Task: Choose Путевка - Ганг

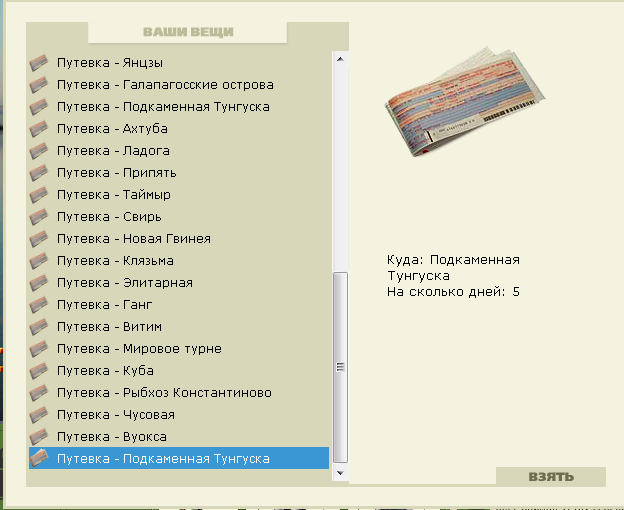Action: click(x=179, y=305)
